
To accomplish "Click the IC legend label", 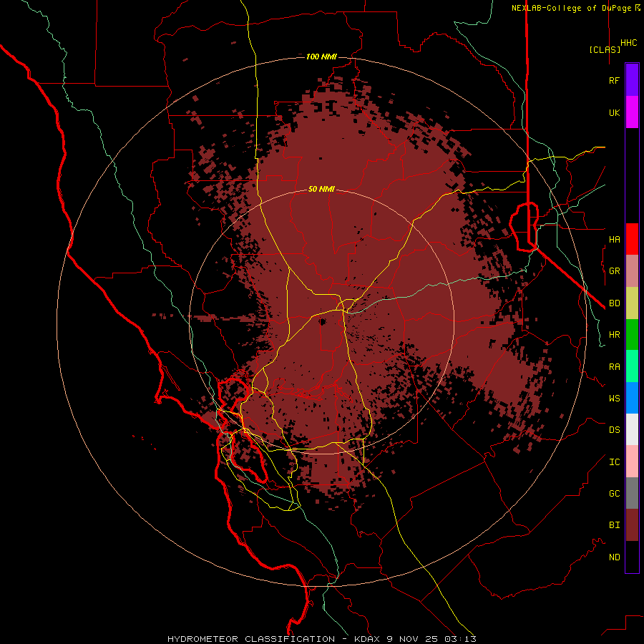I will point(614,462).
